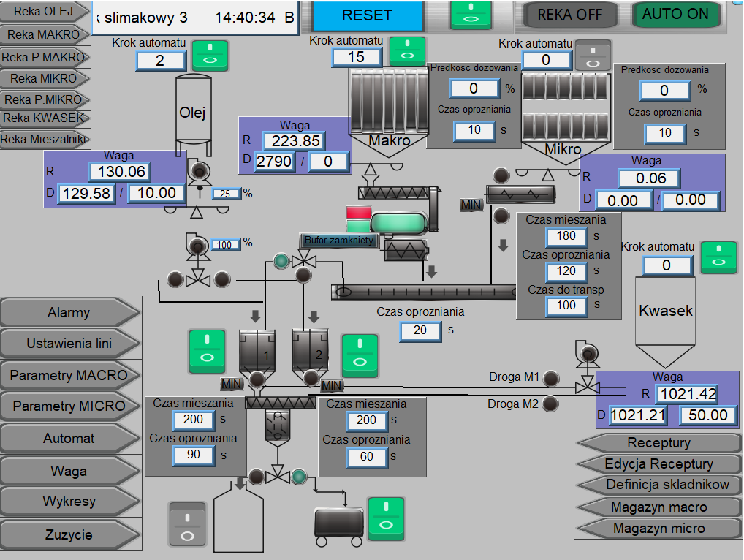The height and width of the screenshot is (560, 744).
Task: Click the Kwasek hopper icon
Action: (x=665, y=322)
